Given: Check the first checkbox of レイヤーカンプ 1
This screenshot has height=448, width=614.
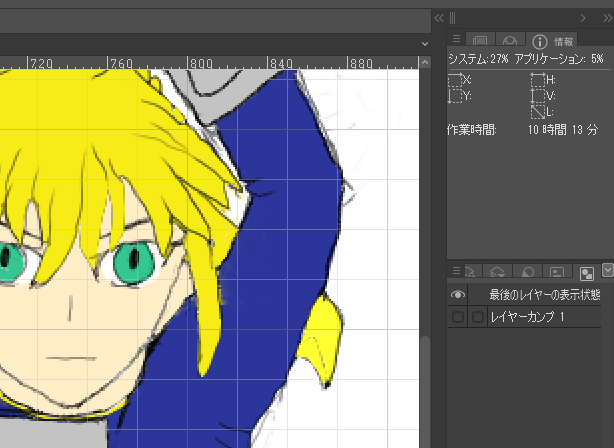Looking at the screenshot, I should [x=458, y=317].
